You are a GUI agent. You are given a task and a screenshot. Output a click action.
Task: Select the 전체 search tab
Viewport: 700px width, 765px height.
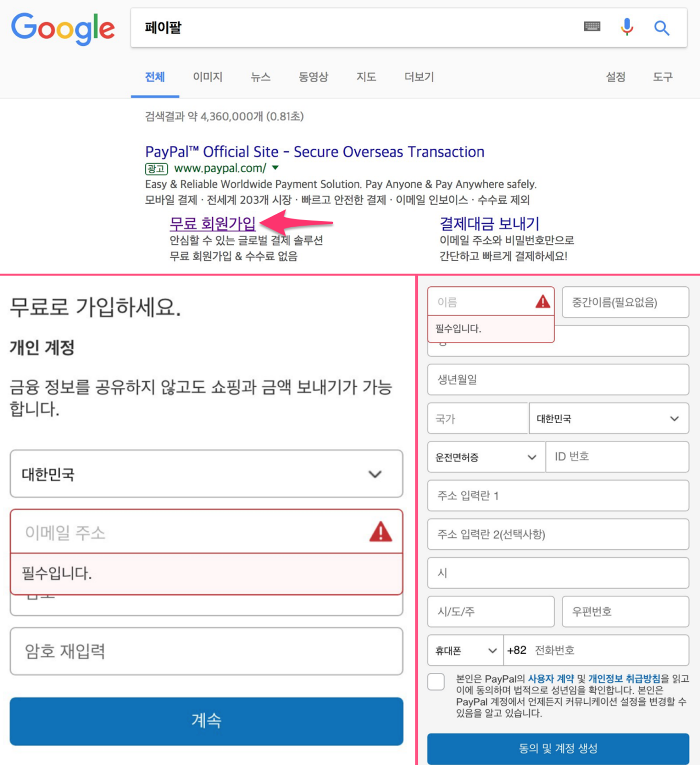pyautogui.click(x=155, y=77)
